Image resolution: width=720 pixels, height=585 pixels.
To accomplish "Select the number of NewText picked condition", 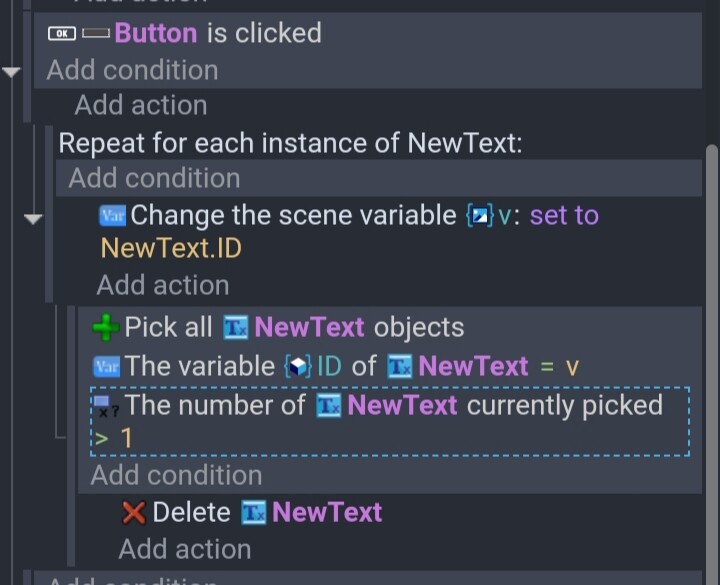I will coord(390,422).
